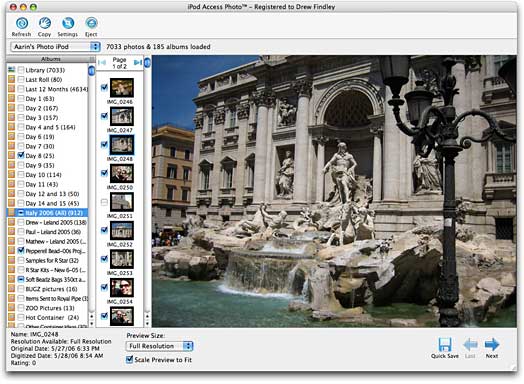Select the IMG_0253 thumbnail
This screenshot has width=524, height=384.
[122, 259]
